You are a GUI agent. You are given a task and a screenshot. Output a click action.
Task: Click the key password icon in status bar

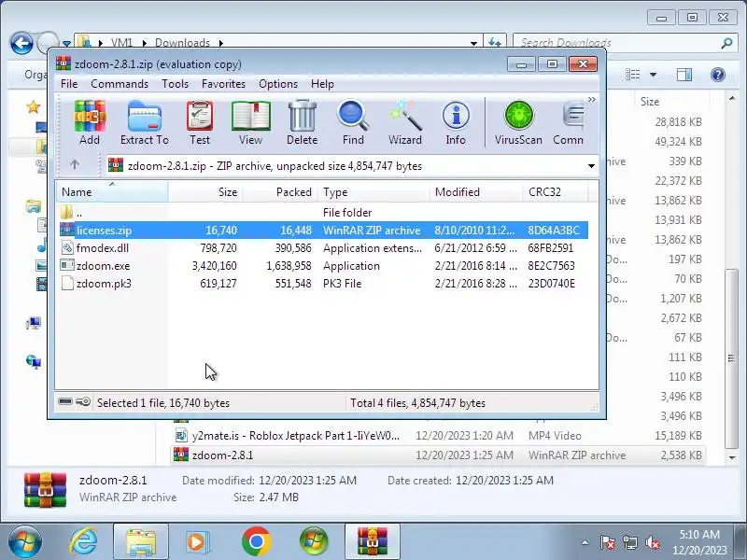point(83,402)
